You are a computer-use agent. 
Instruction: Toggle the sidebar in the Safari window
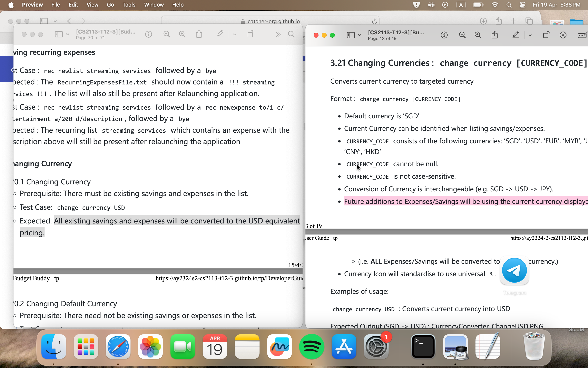coord(44,21)
